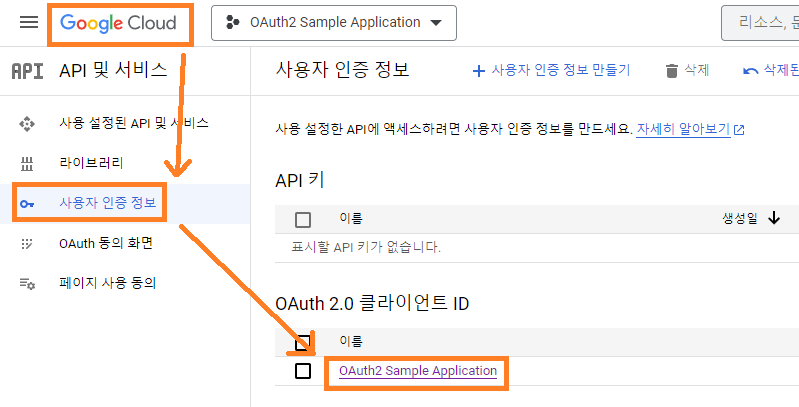Screen dimensions: 799x407
Task: Click the trash can delete icon
Action: [x=672, y=71]
